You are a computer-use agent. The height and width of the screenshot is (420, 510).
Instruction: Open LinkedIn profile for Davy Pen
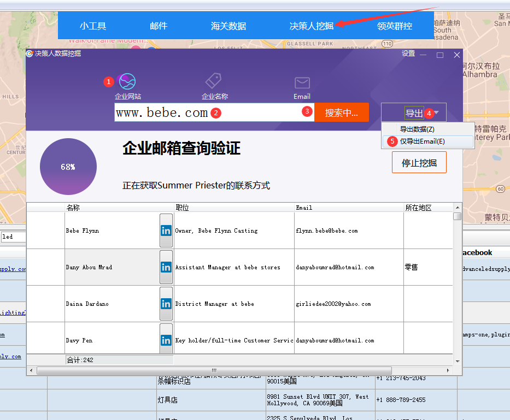click(166, 339)
